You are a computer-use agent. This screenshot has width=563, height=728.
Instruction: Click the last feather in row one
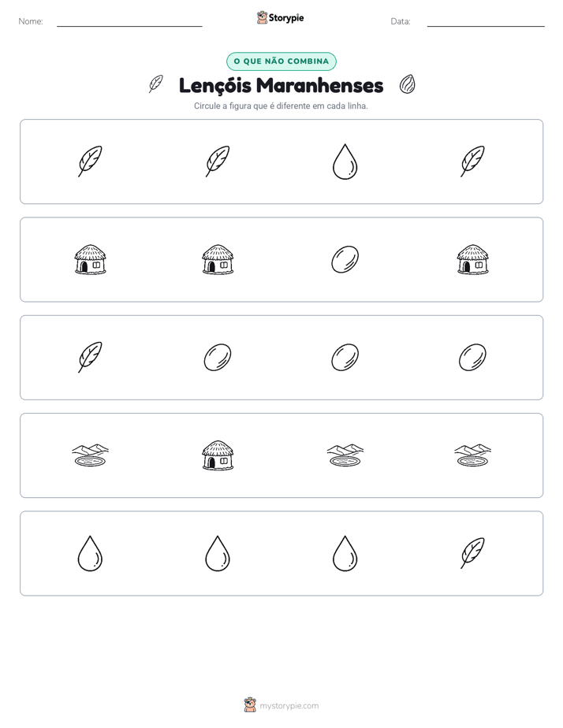472,161
